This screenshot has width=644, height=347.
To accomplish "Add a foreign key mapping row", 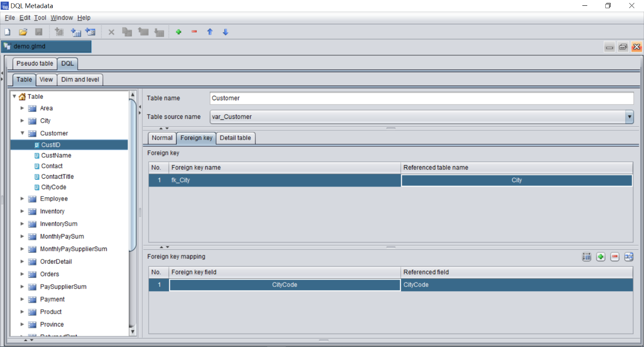I will coord(601,257).
